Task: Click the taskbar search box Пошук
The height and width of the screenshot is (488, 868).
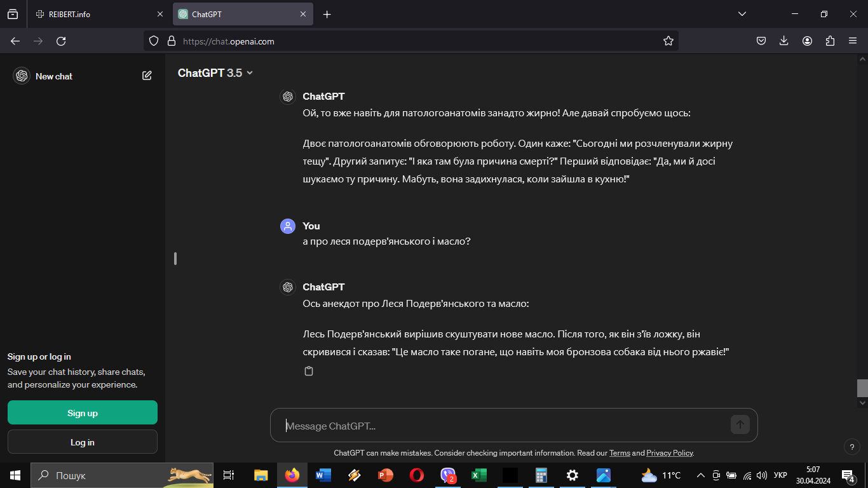Action: [122, 475]
